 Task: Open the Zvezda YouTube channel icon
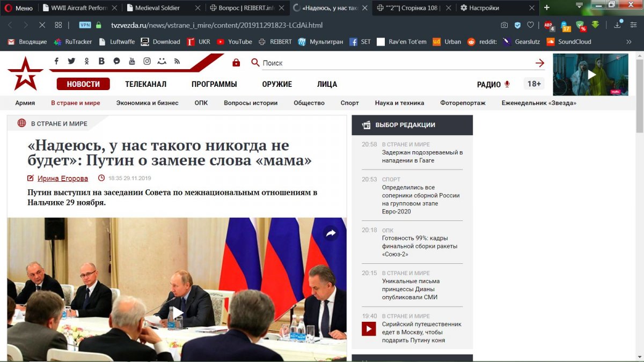(x=132, y=62)
